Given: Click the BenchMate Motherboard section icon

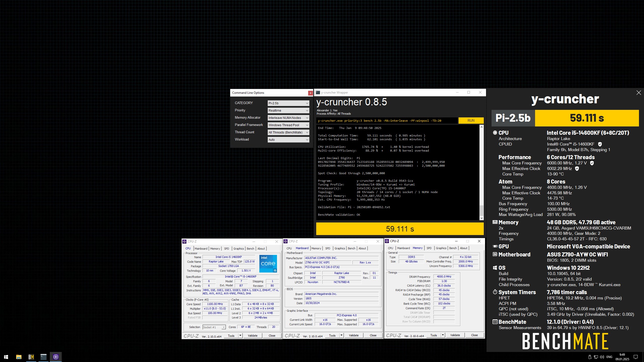Looking at the screenshot, I should tap(495, 254).
